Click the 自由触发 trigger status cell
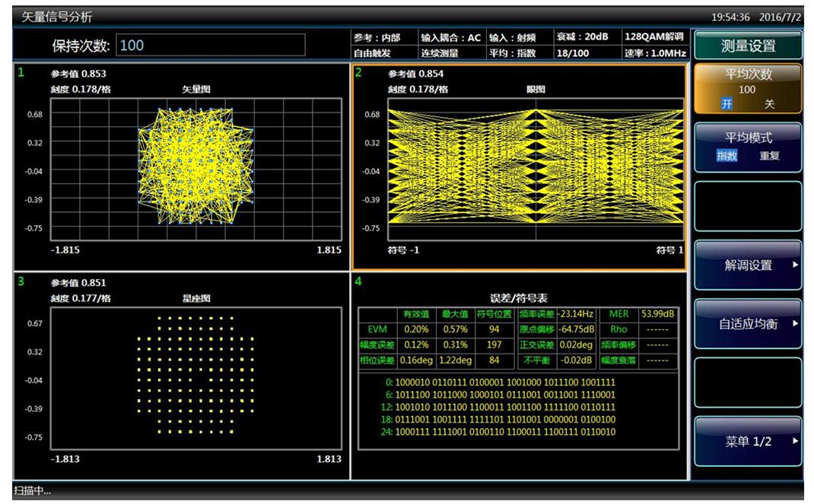814x504 pixels. [x=372, y=54]
